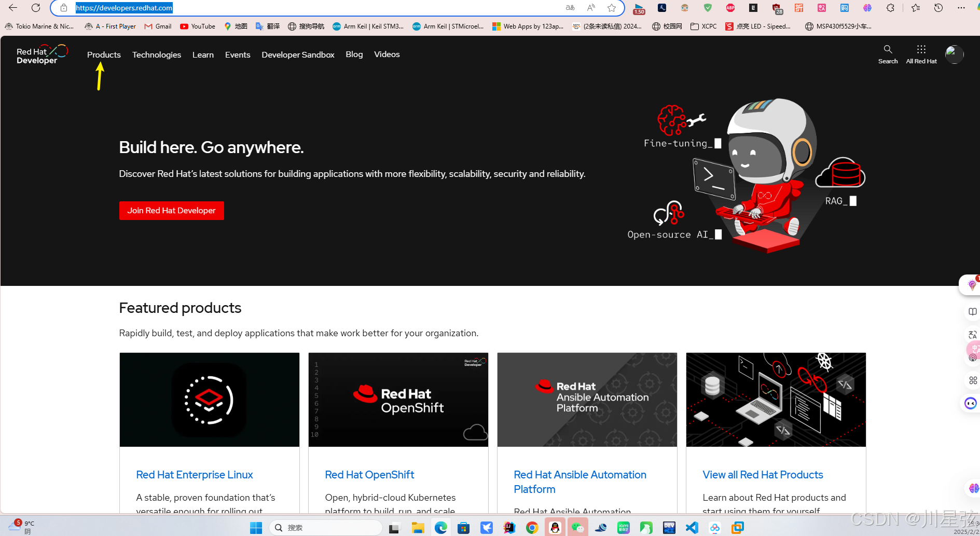The image size is (980, 536).
Task: Click the View all products card illustration
Action: (776, 400)
